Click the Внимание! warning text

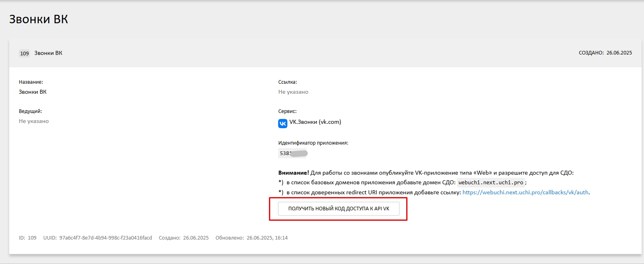(x=294, y=173)
